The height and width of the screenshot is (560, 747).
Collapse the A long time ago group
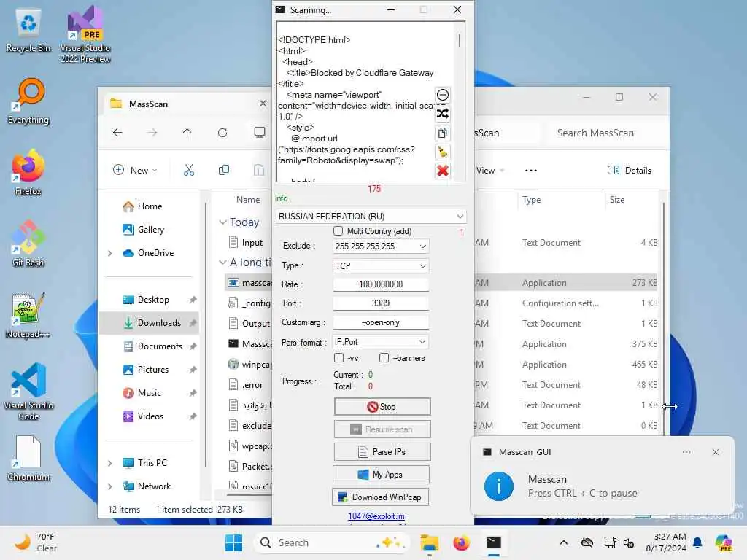coord(222,262)
